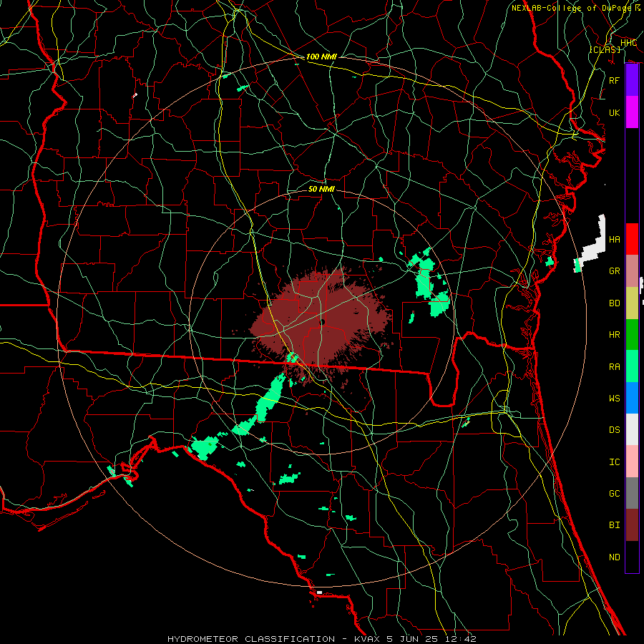Click the 'DS' legend label
Viewport: 644px width, 644px height.
614,430
